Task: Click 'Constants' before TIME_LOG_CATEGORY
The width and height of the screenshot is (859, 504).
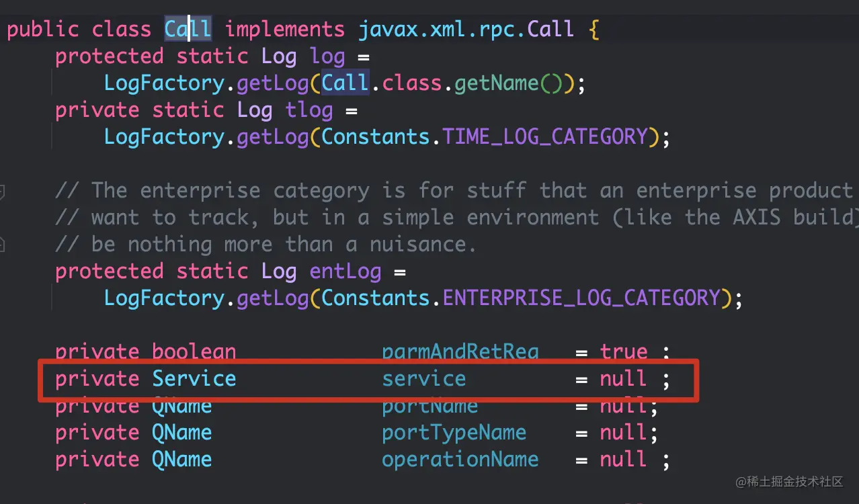Action: (x=375, y=137)
